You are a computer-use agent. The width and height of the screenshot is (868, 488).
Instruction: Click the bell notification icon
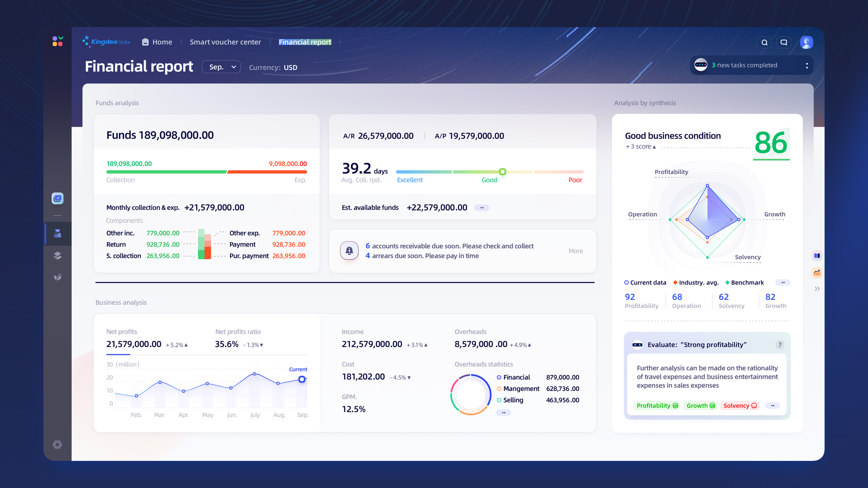[x=349, y=251]
